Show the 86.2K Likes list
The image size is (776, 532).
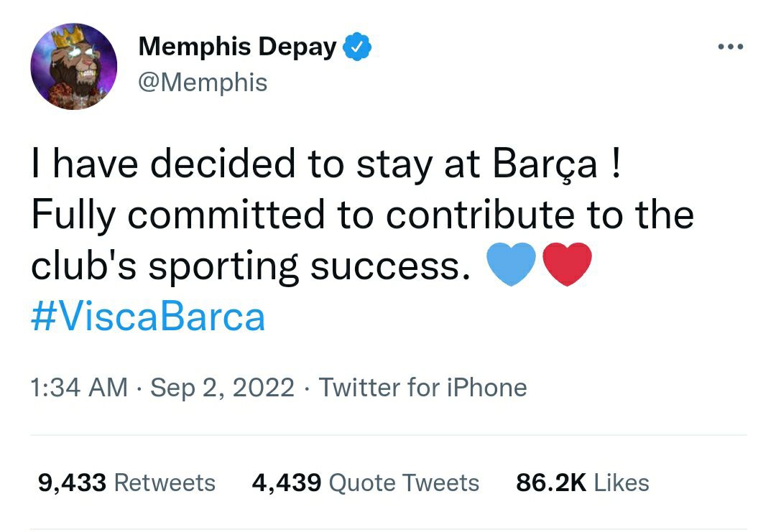(582, 482)
